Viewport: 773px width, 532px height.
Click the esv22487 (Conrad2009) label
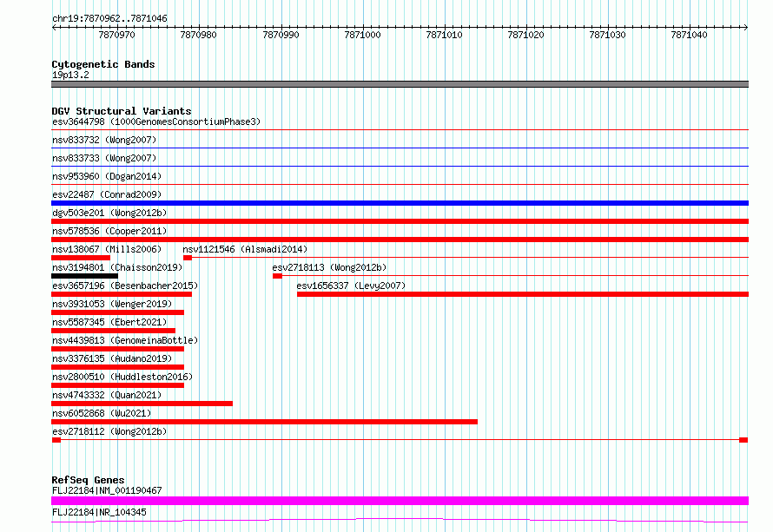click(x=107, y=194)
